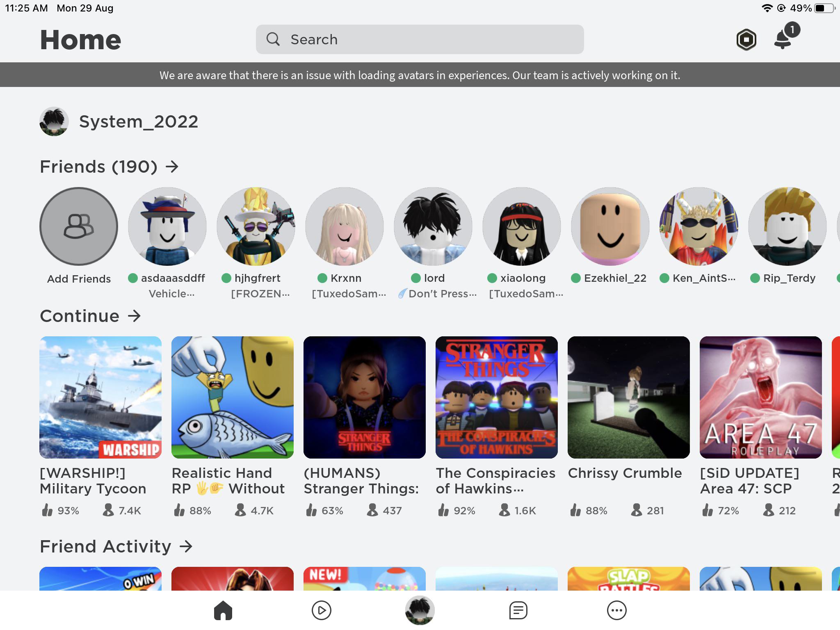Open the NEW! gumball friend activity thumbnail
Image resolution: width=840 pixels, height=630 pixels.
tap(365, 579)
